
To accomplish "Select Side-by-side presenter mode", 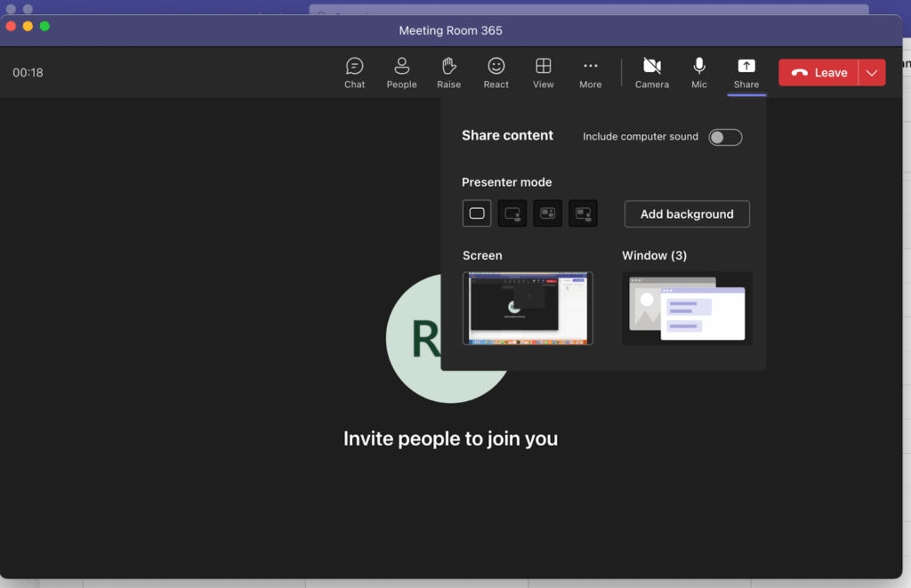I will [x=548, y=213].
